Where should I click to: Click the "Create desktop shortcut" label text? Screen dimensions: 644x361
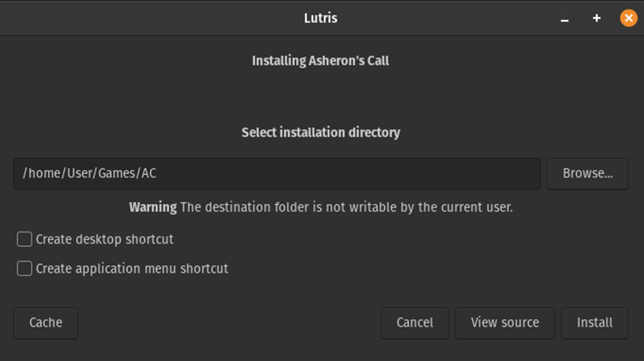tap(105, 239)
